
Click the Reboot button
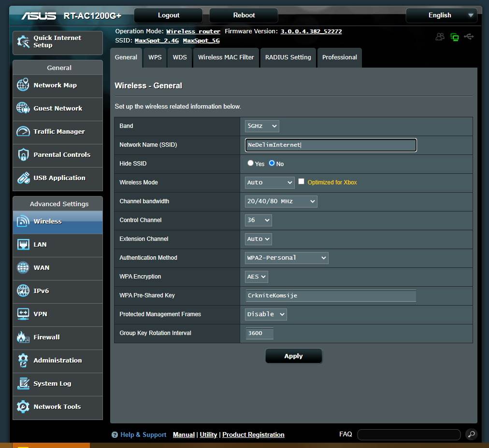click(x=244, y=15)
